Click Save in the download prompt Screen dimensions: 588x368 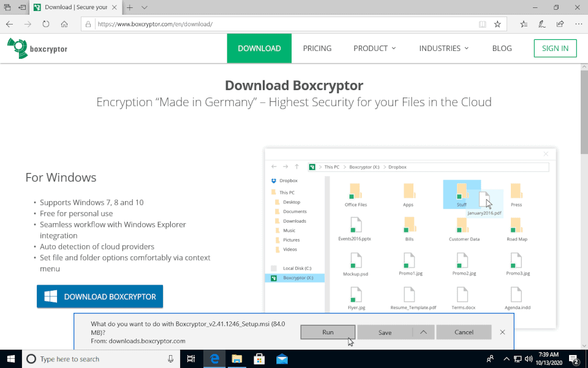385,332
